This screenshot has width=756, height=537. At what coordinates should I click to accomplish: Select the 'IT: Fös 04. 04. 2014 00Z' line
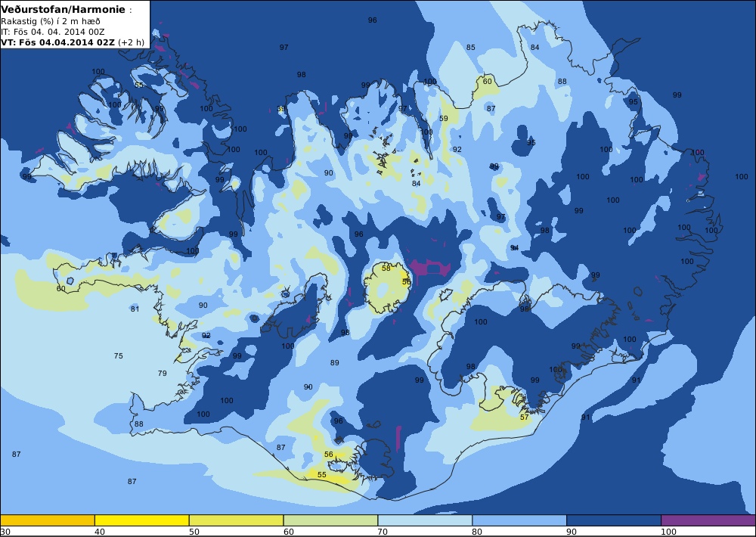pyautogui.click(x=53, y=32)
